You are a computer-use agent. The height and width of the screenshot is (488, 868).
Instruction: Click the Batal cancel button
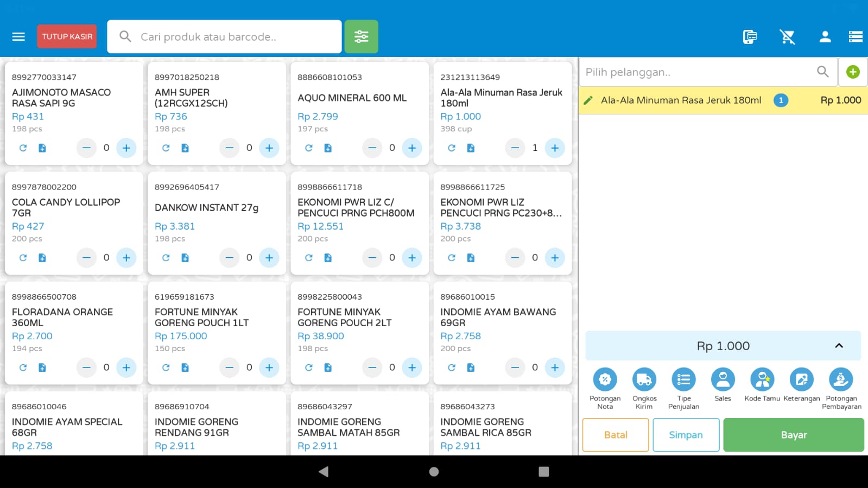click(x=616, y=435)
